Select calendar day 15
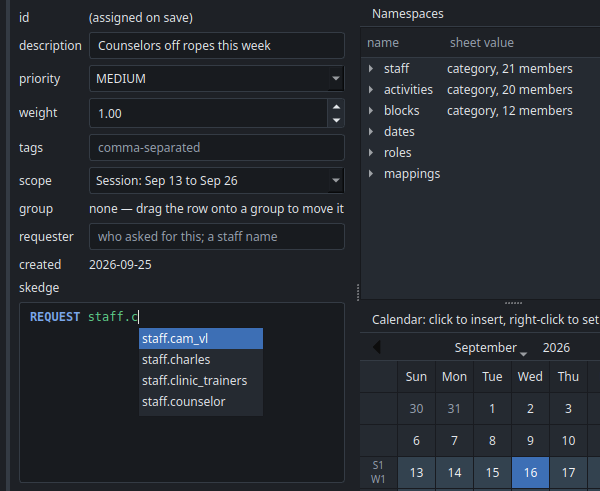Screen dimensions: 600x491 point(492,473)
